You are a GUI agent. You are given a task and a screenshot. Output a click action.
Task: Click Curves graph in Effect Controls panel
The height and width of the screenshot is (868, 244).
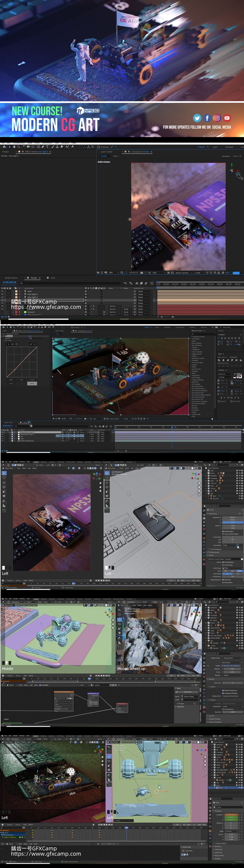coord(21,361)
